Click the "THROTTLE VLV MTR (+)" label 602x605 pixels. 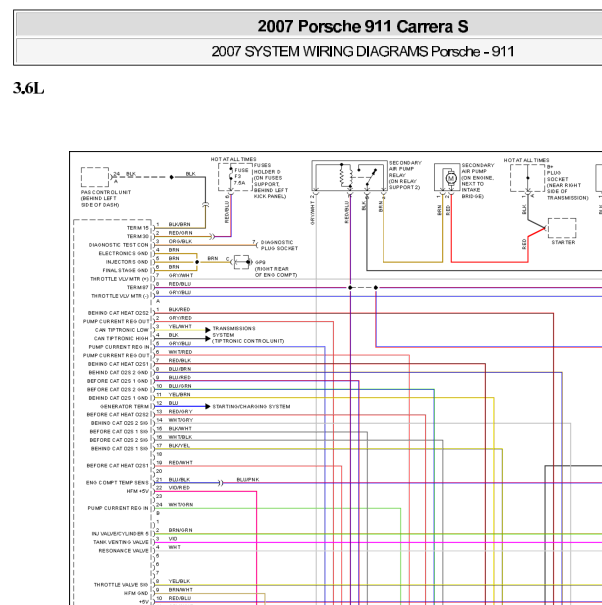pyautogui.click(x=119, y=279)
